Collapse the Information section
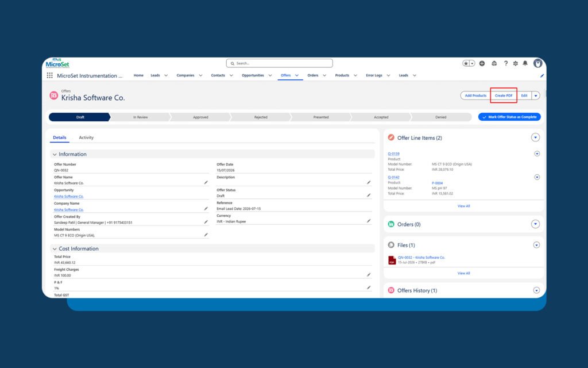This screenshot has width=588, height=368. 55,154
